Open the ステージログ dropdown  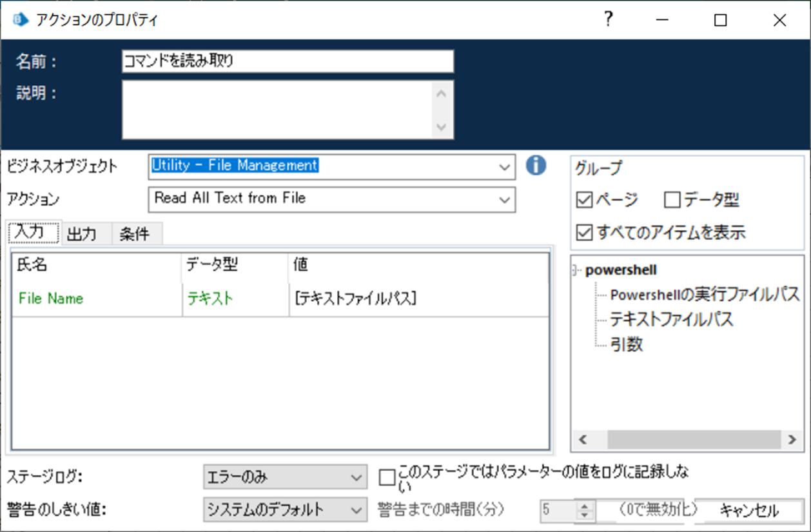[357, 478]
